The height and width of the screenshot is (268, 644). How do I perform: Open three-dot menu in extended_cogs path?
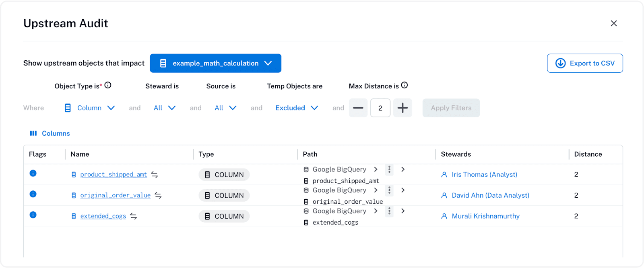[x=389, y=211]
